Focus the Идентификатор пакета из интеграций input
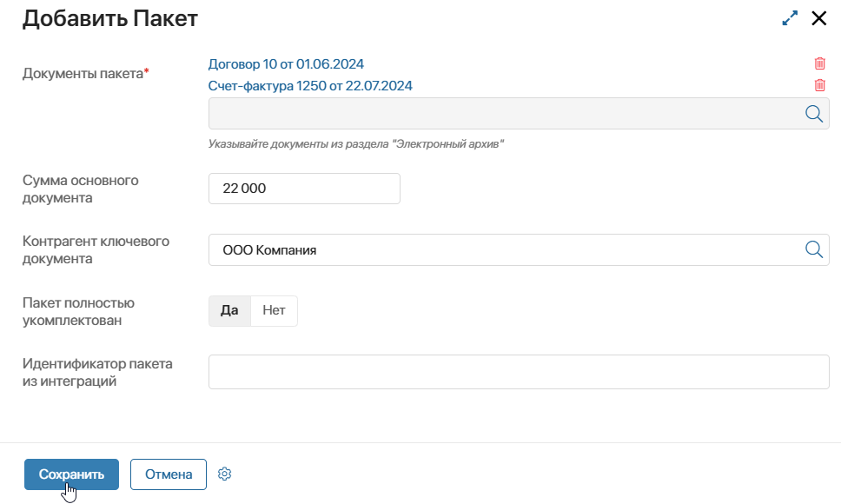Image resolution: width=841 pixels, height=504 pixels. 519,372
